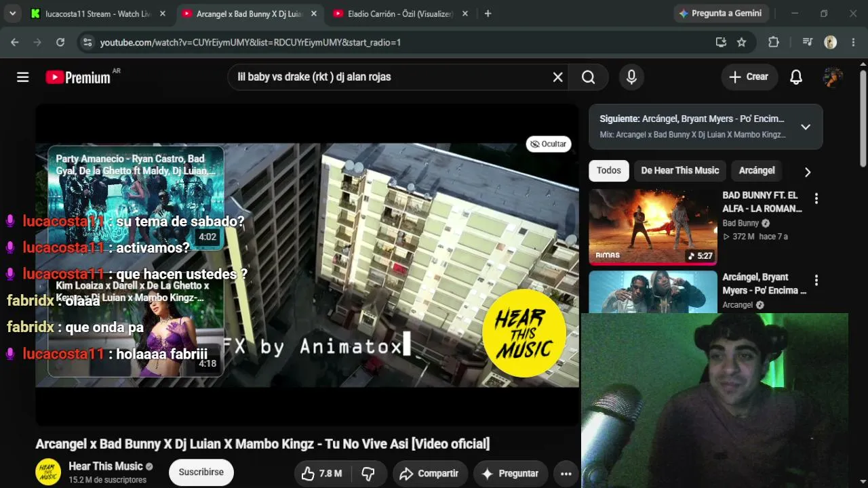Open the Hear This Music channel avatar
Viewport: 868px width, 488px height.
pos(48,472)
